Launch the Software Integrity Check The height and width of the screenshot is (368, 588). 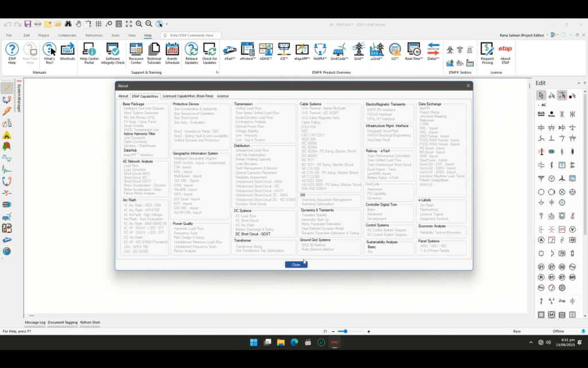click(113, 52)
